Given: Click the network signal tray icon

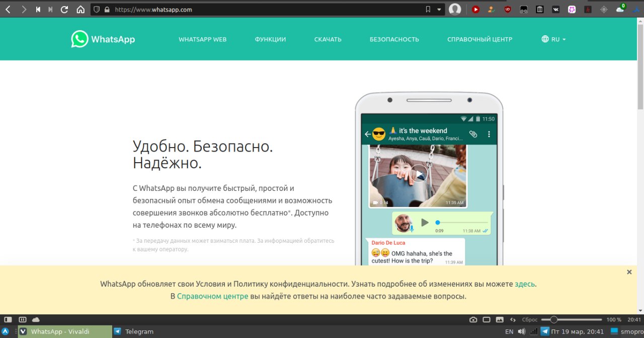Looking at the screenshot, I should 534,331.
